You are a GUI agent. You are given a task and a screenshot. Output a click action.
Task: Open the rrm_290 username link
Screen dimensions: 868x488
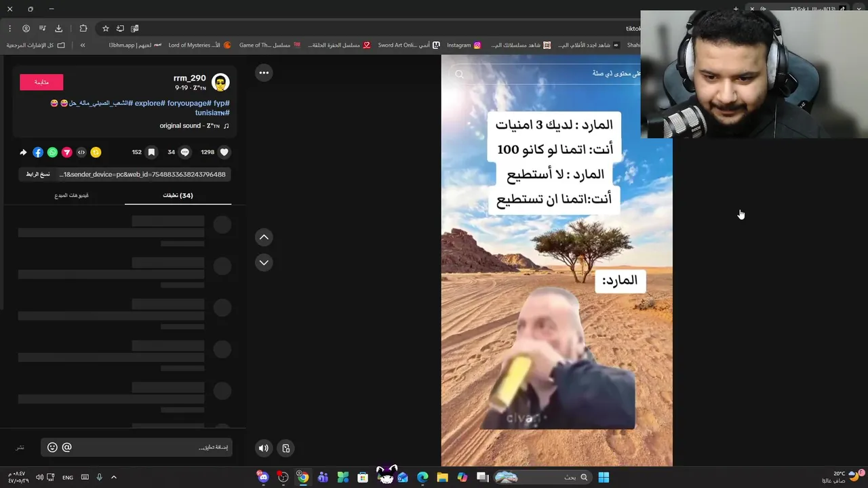coord(189,78)
